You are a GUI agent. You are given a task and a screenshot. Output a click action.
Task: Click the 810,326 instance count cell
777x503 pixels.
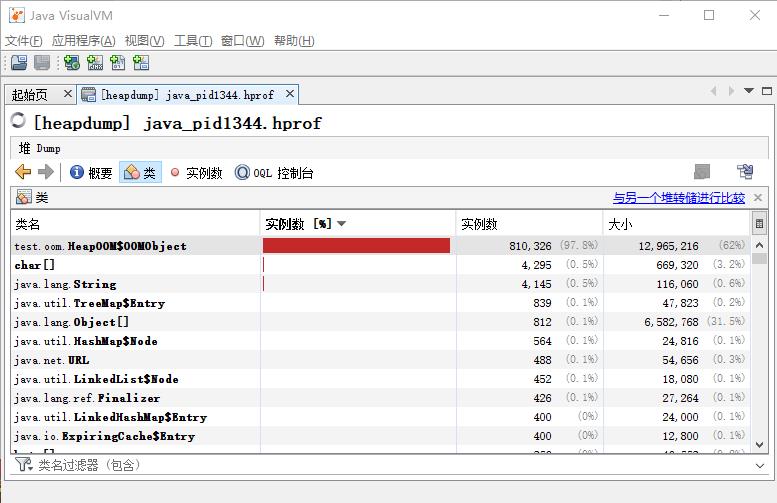530,246
